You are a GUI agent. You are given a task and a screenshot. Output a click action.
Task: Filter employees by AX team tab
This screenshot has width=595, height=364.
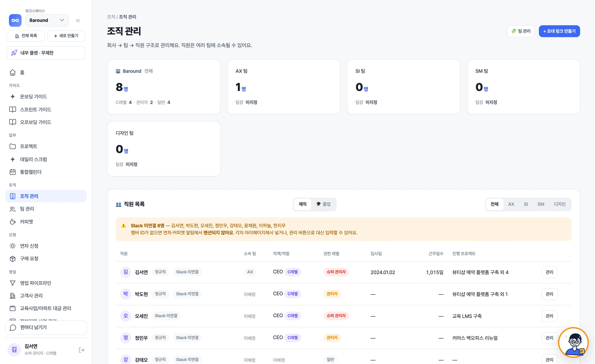pos(511,204)
